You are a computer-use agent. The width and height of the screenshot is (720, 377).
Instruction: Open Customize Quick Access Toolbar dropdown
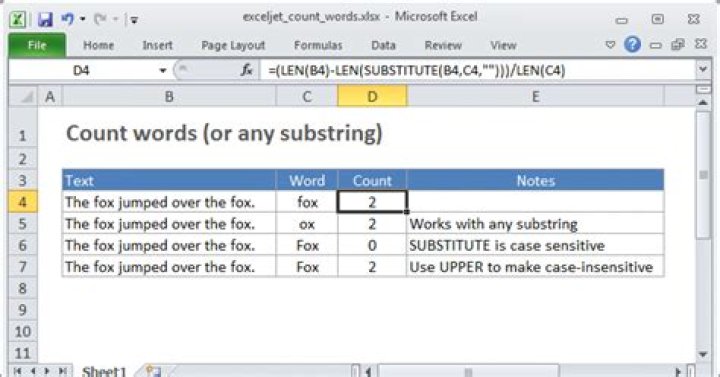pos(134,20)
